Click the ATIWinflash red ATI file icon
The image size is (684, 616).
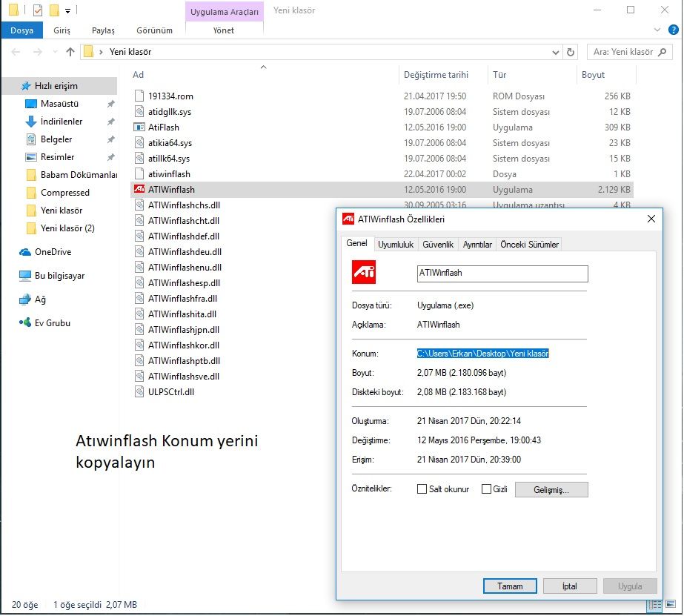point(139,189)
